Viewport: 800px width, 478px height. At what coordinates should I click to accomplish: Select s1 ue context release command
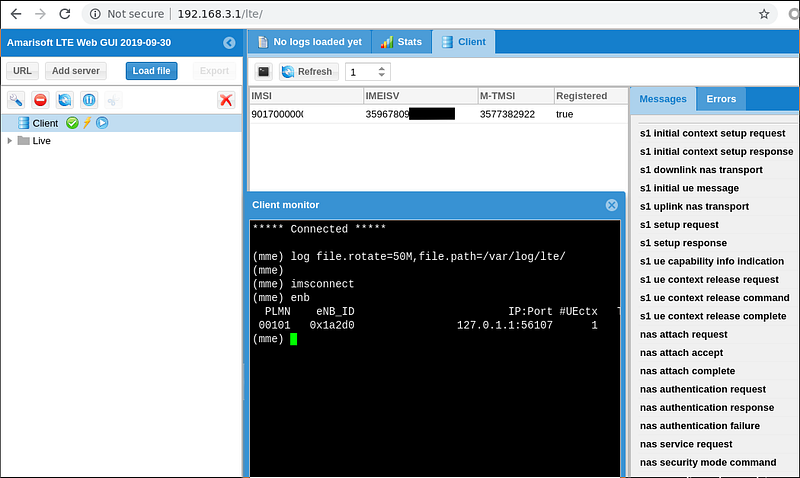[x=714, y=298]
